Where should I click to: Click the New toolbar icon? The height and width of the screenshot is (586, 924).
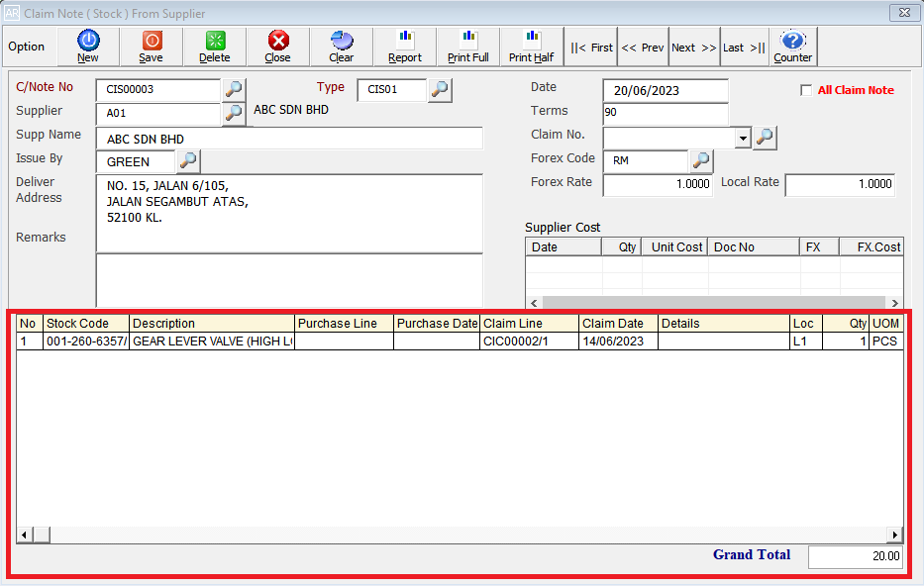click(x=88, y=46)
